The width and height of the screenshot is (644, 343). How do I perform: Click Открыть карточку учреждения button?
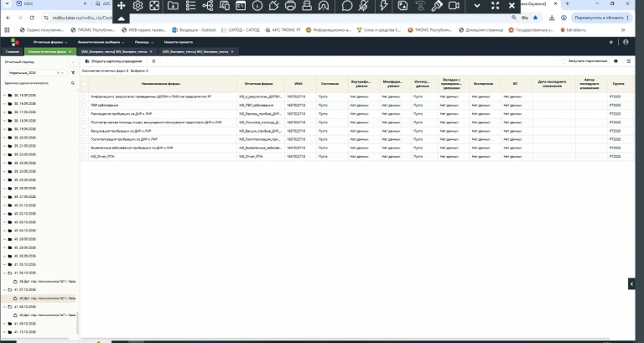coord(114,61)
